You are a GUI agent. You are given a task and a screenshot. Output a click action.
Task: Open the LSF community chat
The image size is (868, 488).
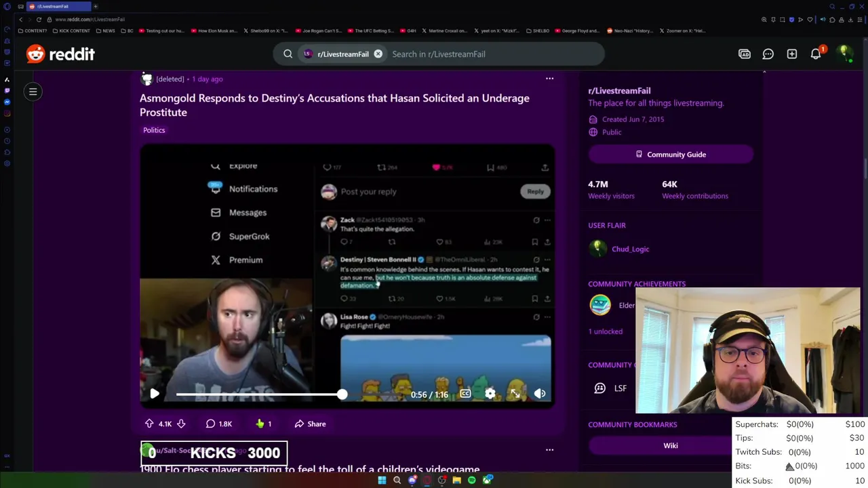(x=612, y=388)
